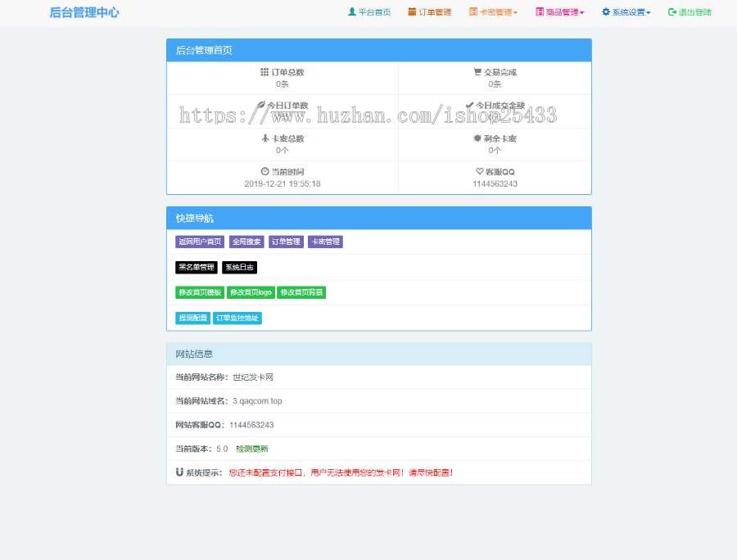Image resolution: width=737 pixels, height=560 pixels.
Task: Click the domain 3.qaqcom.top
Action: click(257, 400)
